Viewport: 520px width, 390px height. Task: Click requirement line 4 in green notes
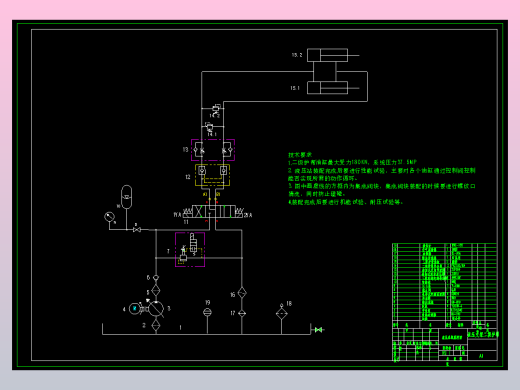pyautogui.click(x=346, y=202)
